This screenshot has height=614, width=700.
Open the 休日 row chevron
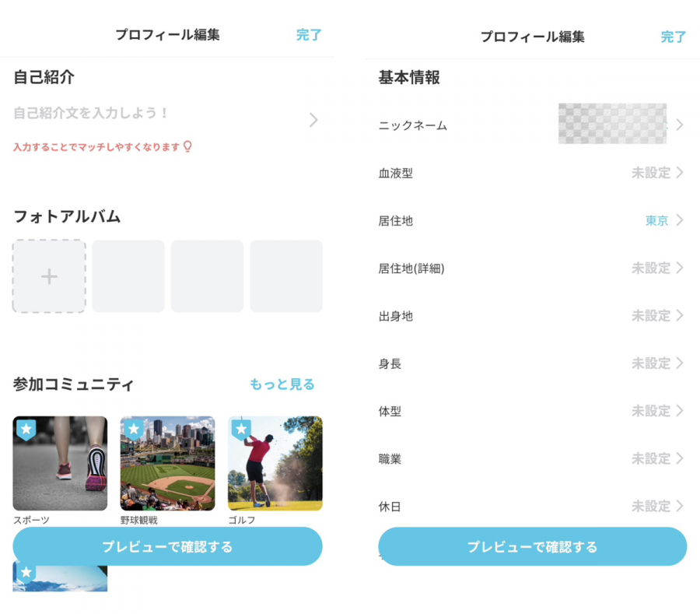(x=680, y=506)
